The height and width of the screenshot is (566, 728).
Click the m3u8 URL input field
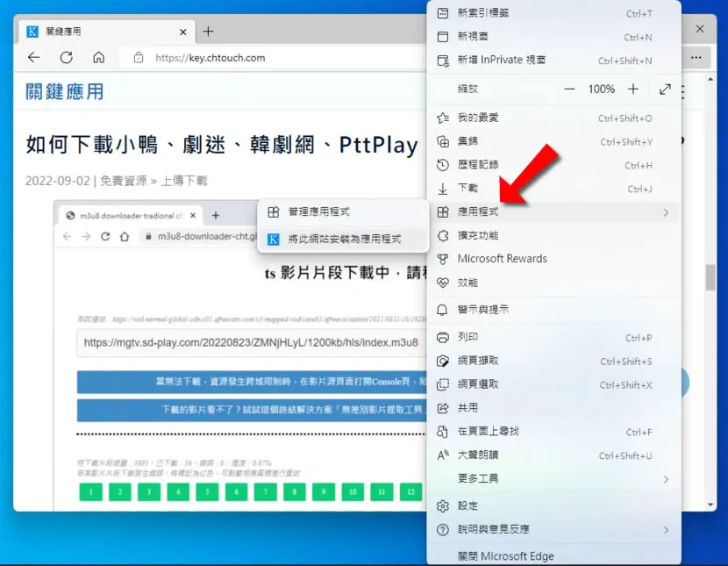coord(251,342)
